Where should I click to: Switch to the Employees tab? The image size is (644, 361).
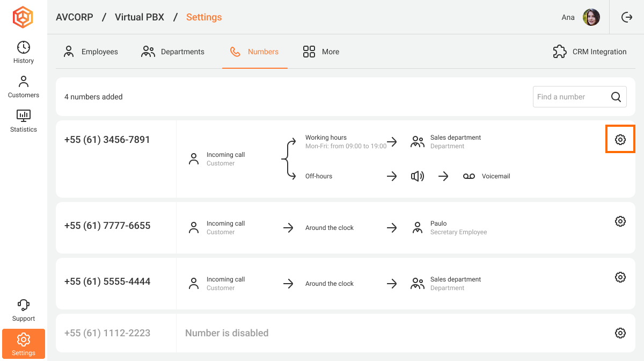90,52
